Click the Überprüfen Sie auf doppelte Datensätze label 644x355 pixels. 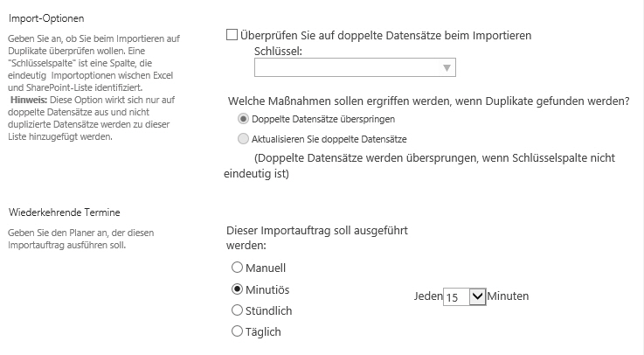click(x=385, y=35)
